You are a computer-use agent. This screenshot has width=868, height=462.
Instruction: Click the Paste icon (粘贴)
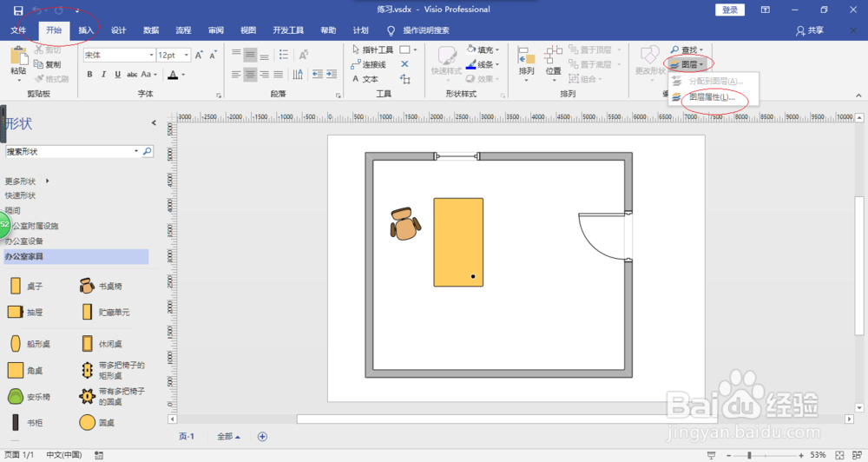(x=18, y=61)
